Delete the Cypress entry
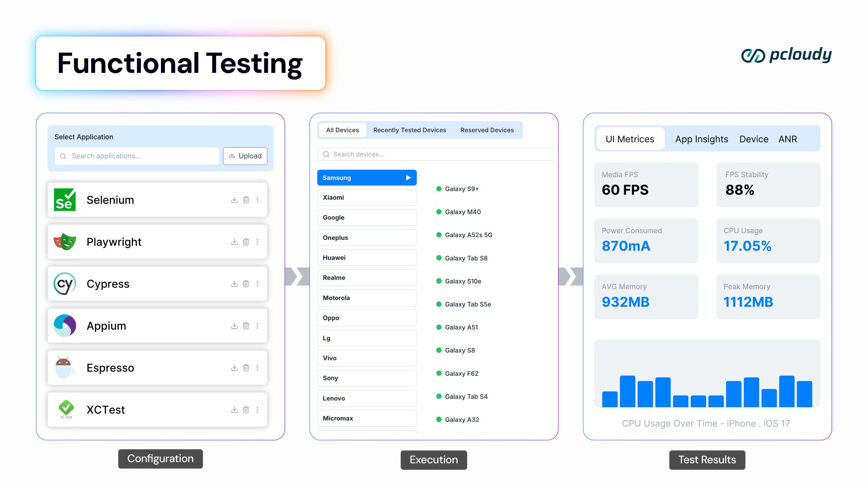Viewport: 868px width, 488px height. [x=246, y=284]
